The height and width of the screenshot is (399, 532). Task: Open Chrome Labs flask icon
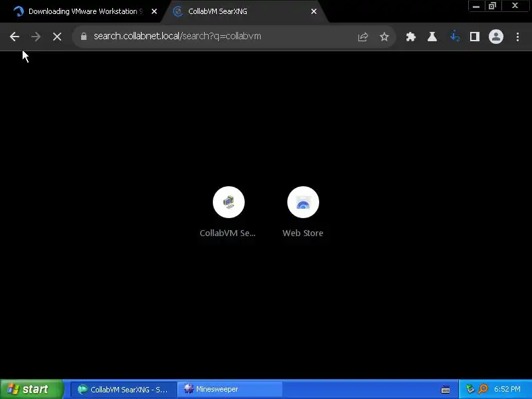point(432,37)
